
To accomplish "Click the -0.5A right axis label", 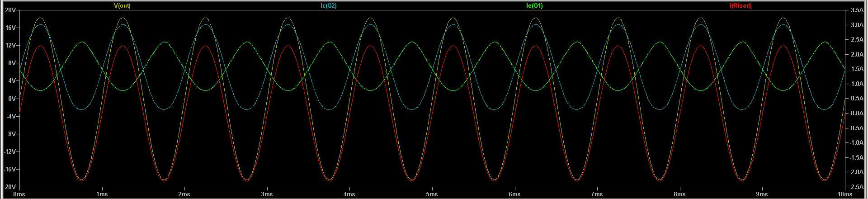I will point(856,128).
